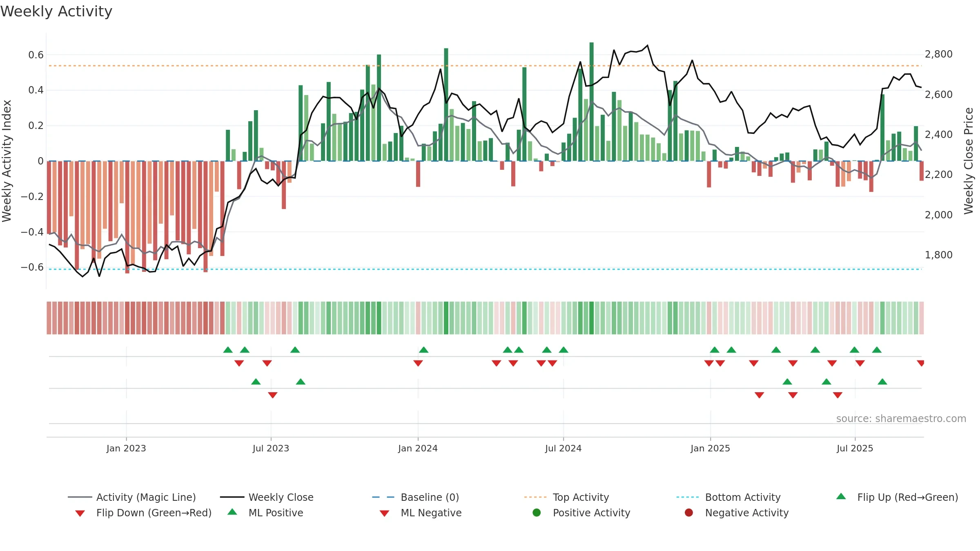Toggle ML Positive legend entry
The width and height of the screenshot is (980, 551).
point(265,513)
